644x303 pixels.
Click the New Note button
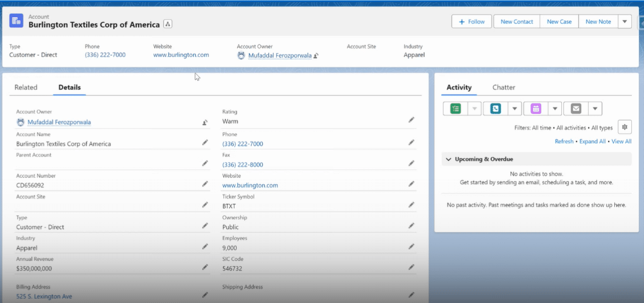tap(598, 22)
